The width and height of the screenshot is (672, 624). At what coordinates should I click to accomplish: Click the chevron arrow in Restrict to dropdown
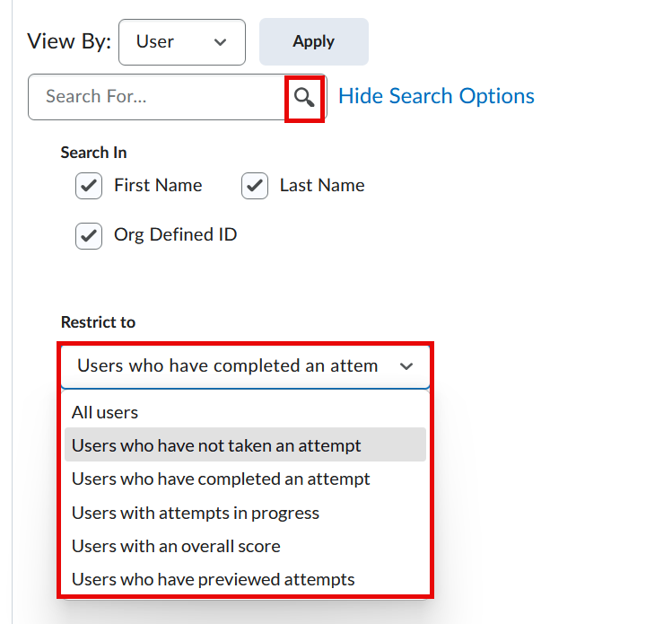click(406, 366)
